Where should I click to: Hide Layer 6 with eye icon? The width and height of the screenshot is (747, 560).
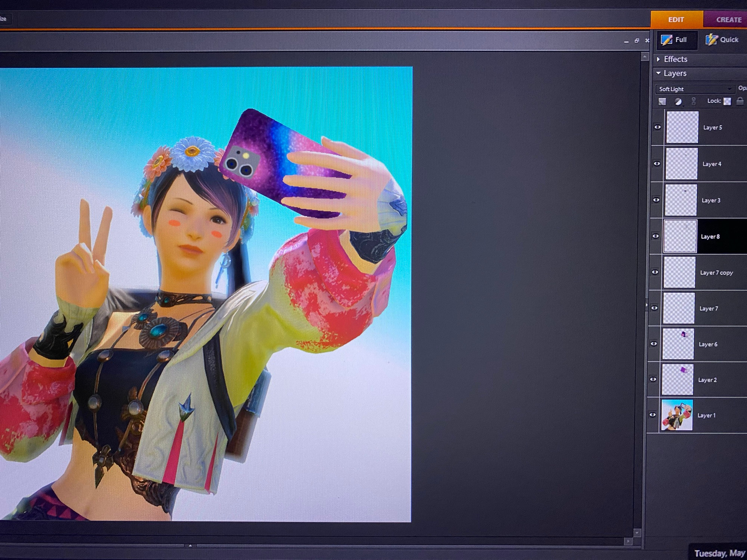click(x=654, y=344)
